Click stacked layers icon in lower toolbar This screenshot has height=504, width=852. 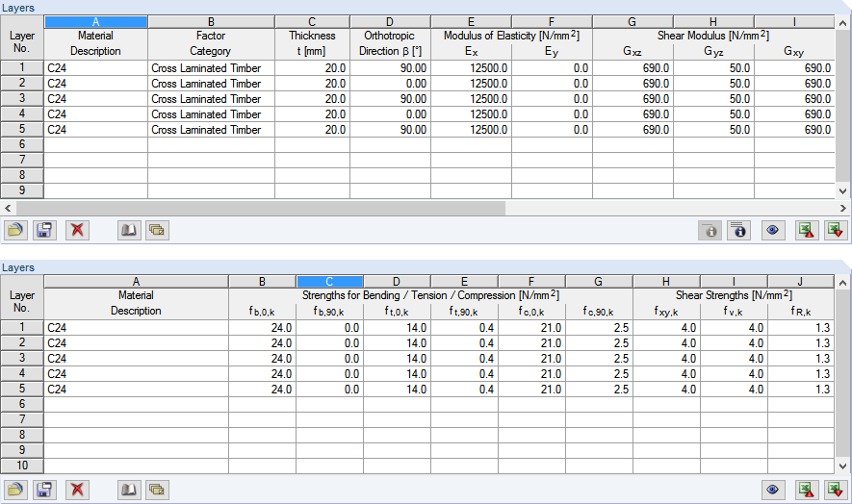point(157,490)
